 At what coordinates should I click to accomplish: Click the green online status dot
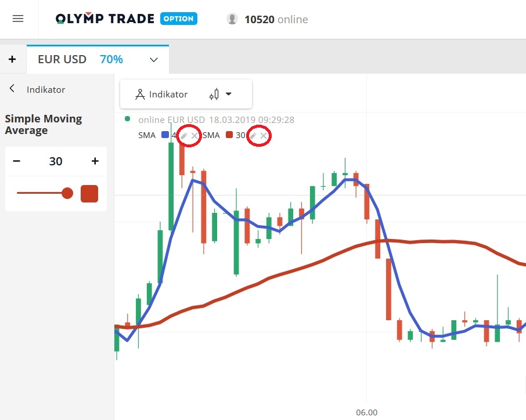click(128, 118)
